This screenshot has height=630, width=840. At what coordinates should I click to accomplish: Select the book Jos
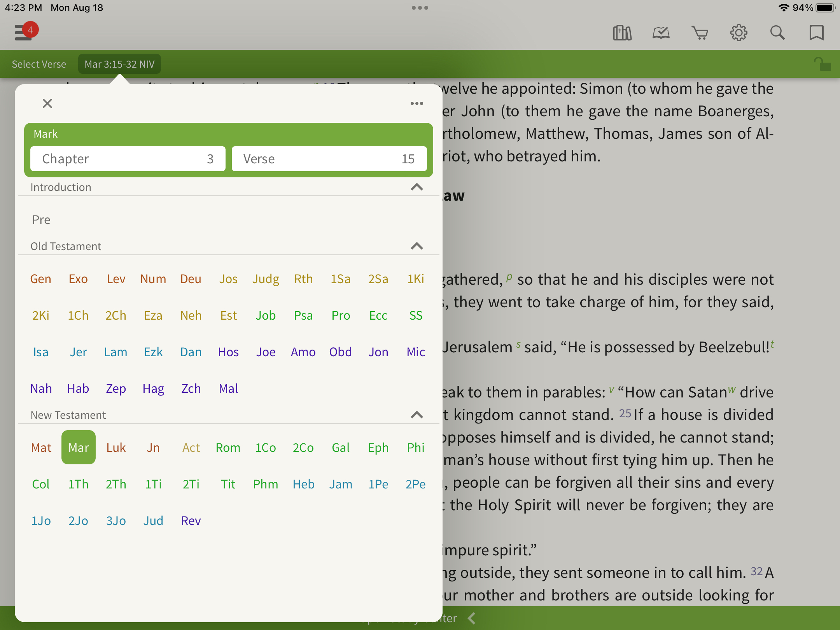tap(228, 279)
